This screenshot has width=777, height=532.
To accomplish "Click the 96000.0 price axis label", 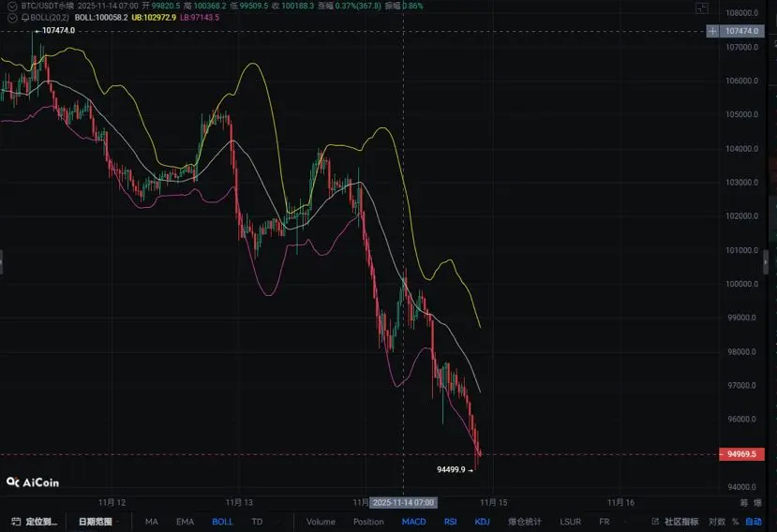I will pos(741,419).
